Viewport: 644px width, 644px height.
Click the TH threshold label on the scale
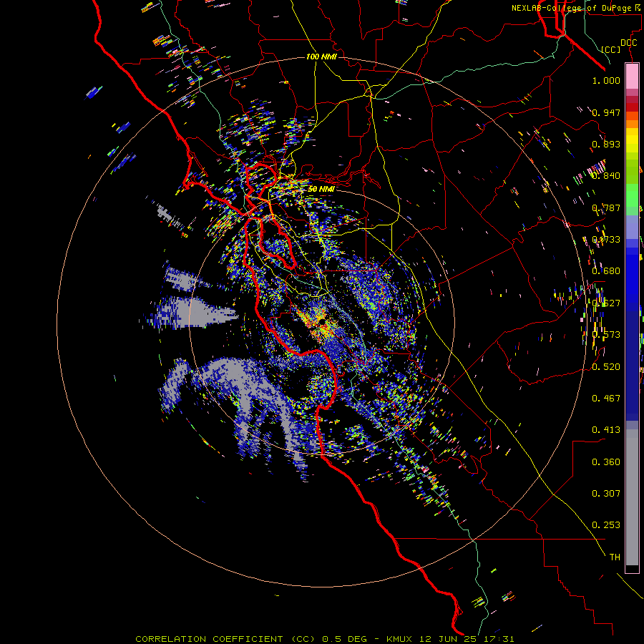click(615, 557)
